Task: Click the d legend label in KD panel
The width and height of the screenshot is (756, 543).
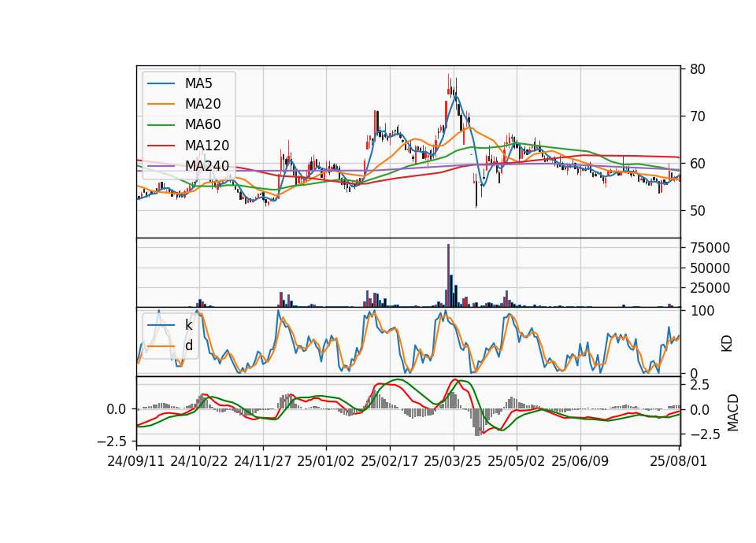Action: (189, 345)
